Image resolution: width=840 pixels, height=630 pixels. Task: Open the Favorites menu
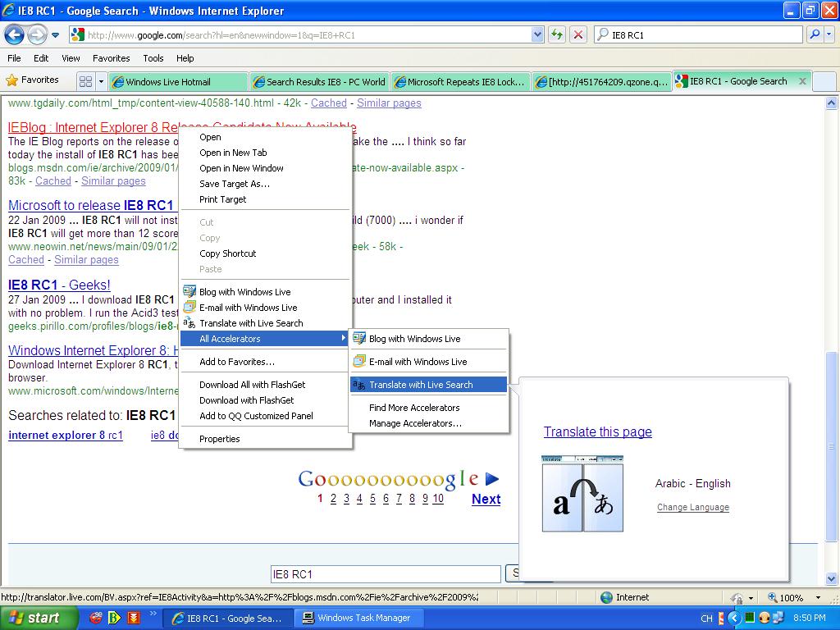111,58
